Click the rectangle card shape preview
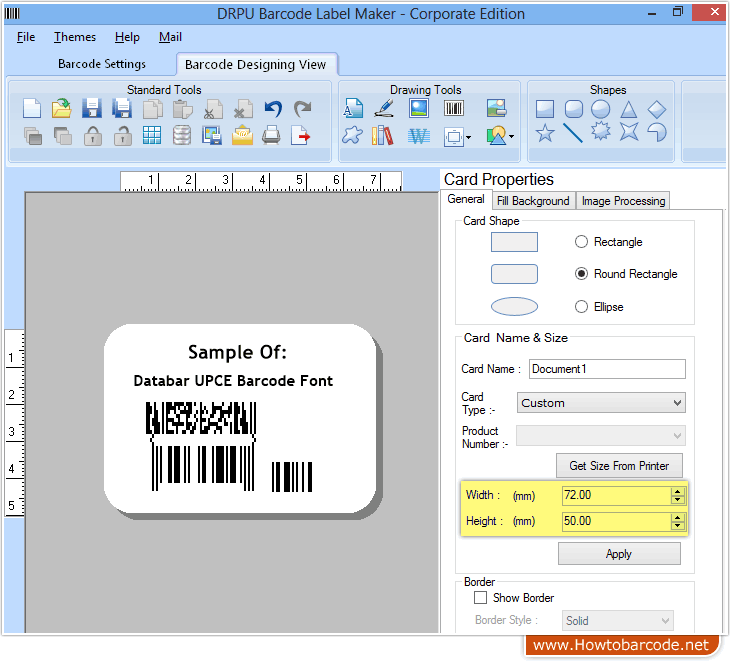The image size is (730, 662). [514, 242]
